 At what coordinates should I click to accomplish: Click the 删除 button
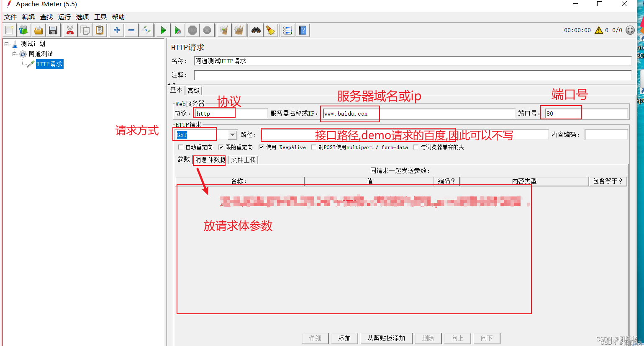(428, 338)
